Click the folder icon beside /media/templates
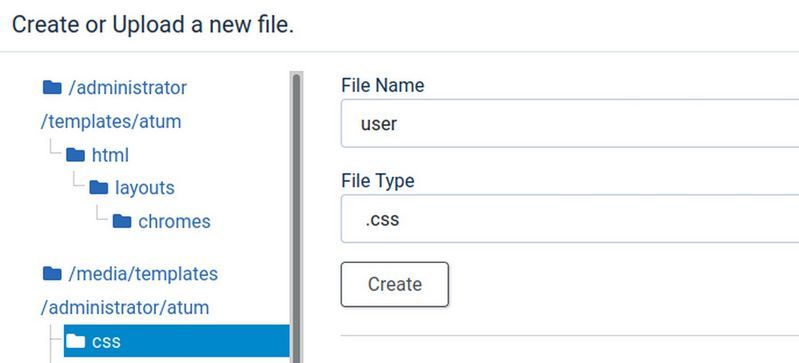 [52, 274]
